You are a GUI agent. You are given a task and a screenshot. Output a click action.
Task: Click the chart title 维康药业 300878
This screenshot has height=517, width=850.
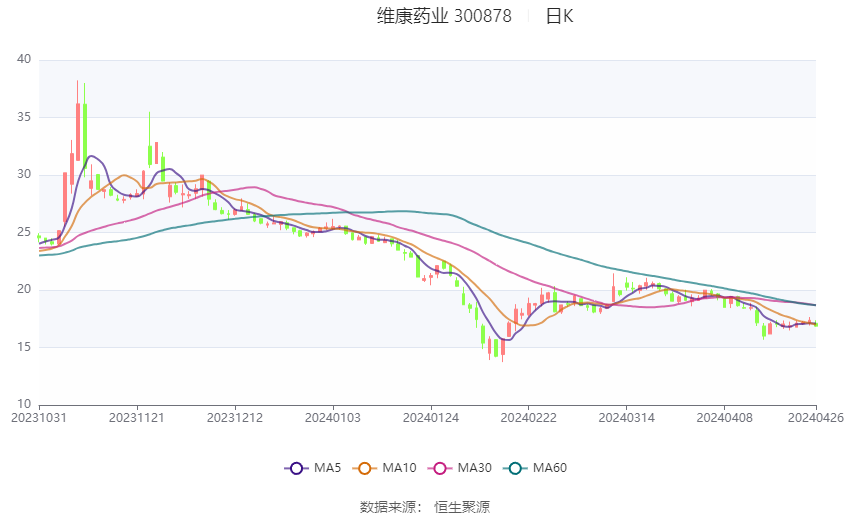(x=444, y=16)
